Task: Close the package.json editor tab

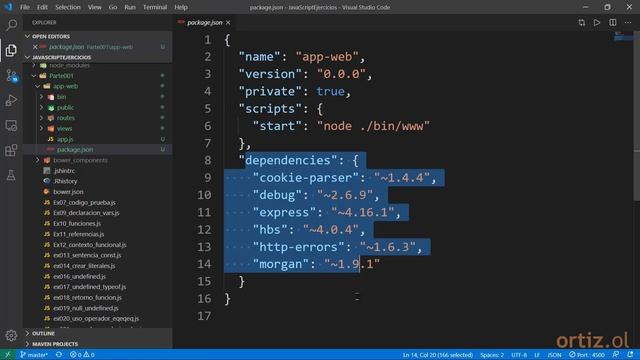Action: pos(228,22)
